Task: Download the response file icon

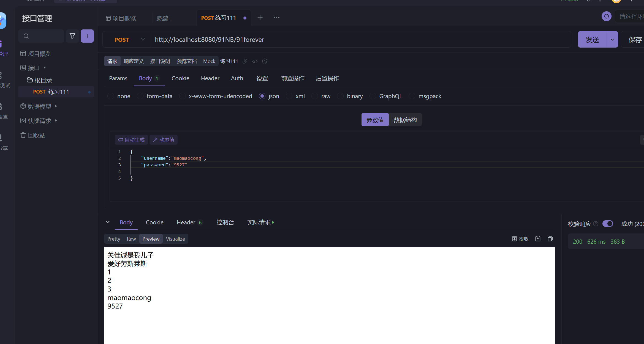Action: point(538,239)
